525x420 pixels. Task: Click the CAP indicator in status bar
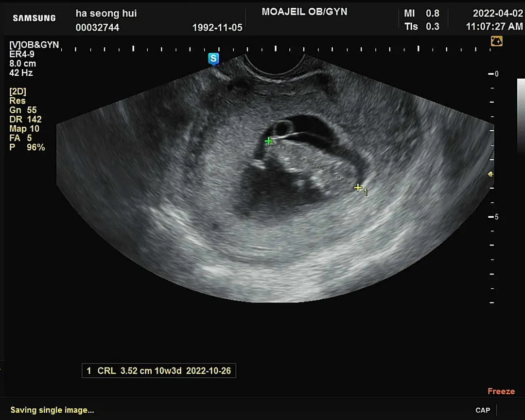pyautogui.click(x=483, y=410)
